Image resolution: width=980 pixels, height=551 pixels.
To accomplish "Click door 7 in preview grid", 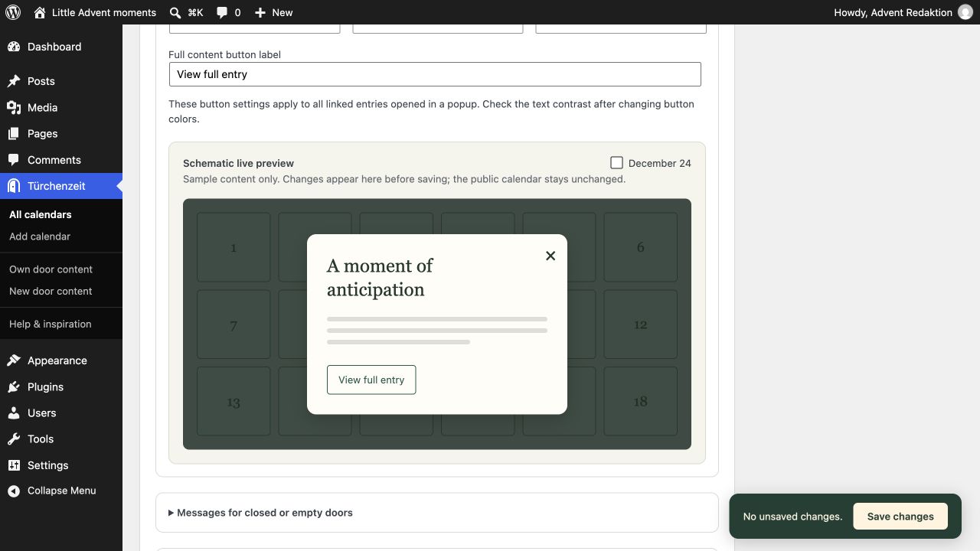I will pos(234,324).
